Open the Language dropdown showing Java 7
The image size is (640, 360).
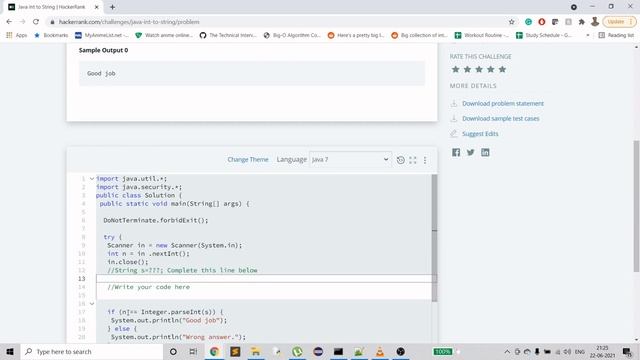[x=350, y=160]
